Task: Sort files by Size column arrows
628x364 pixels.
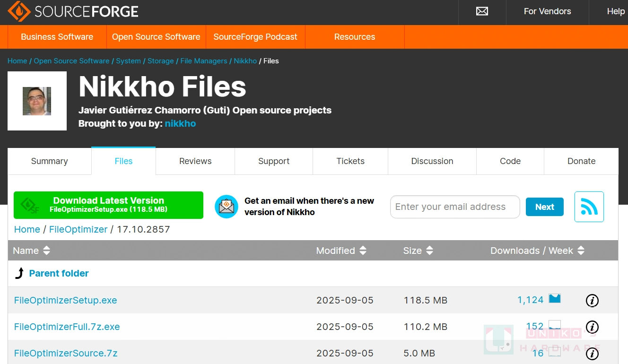Action: click(x=429, y=251)
